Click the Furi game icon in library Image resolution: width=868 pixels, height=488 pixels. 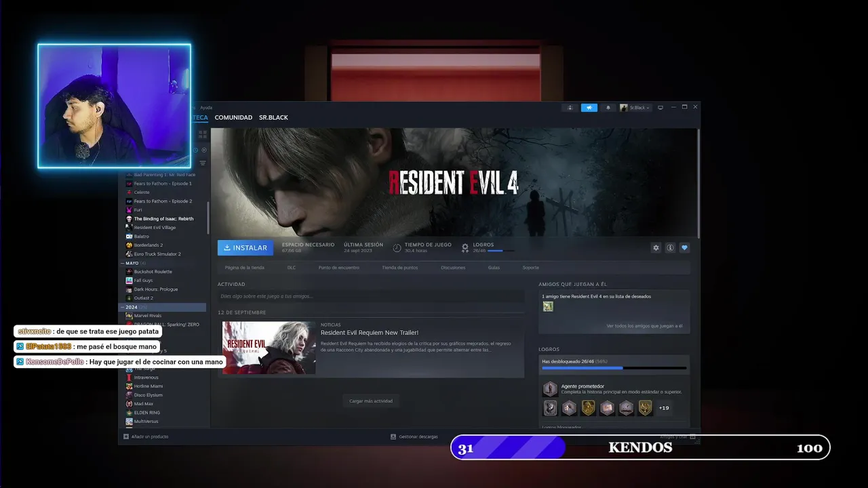129,210
